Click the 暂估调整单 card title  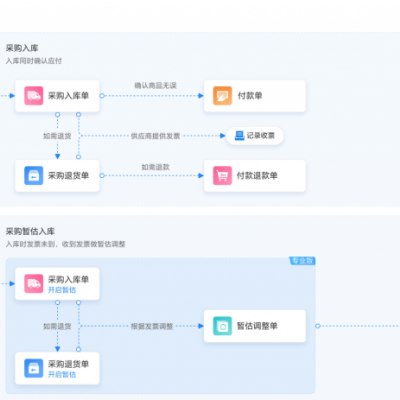(257, 326)
